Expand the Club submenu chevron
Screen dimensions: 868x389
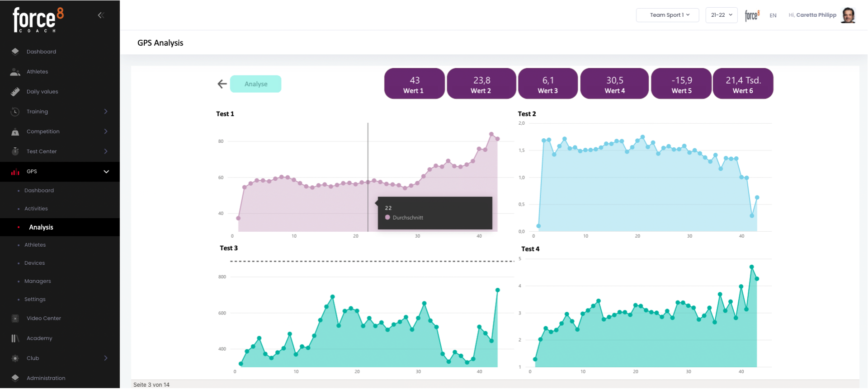point(106,358)
